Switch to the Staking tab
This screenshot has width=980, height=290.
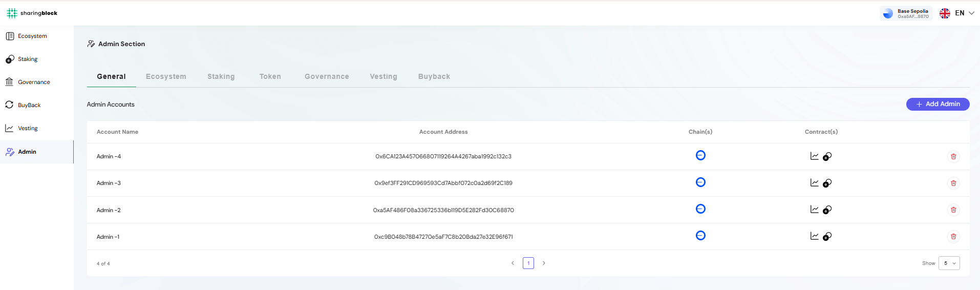221,76
